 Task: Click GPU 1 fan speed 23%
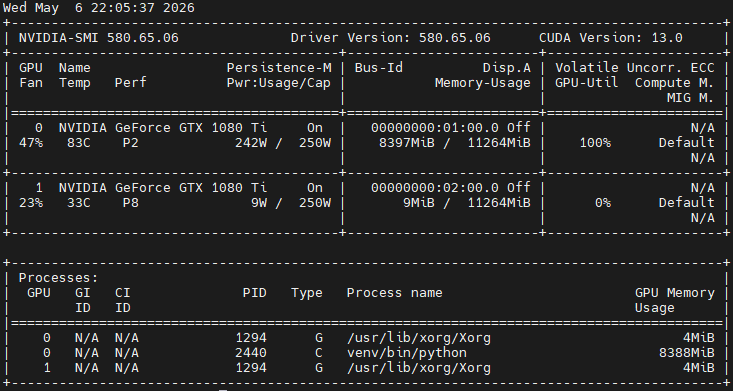tap(31, 203)
